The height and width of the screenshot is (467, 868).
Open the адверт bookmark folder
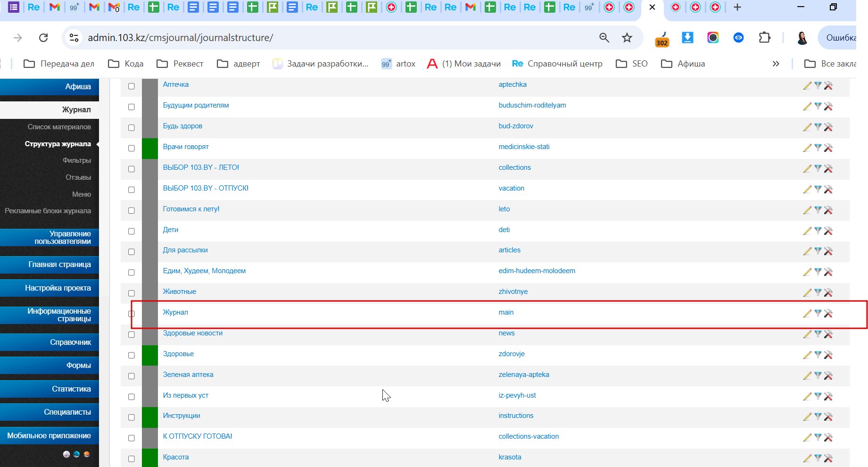pyautogui.click(x=238, y=64)
